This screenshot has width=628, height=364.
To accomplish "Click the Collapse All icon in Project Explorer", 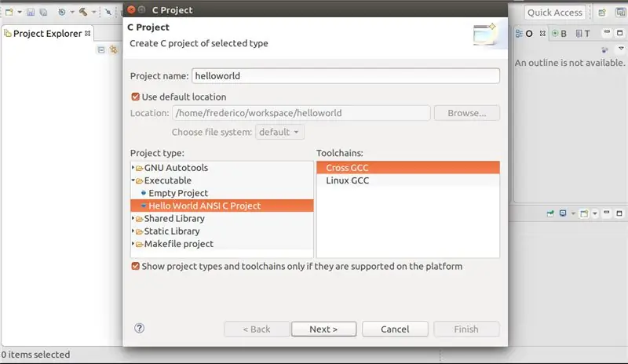I will [x=101, y=49].
